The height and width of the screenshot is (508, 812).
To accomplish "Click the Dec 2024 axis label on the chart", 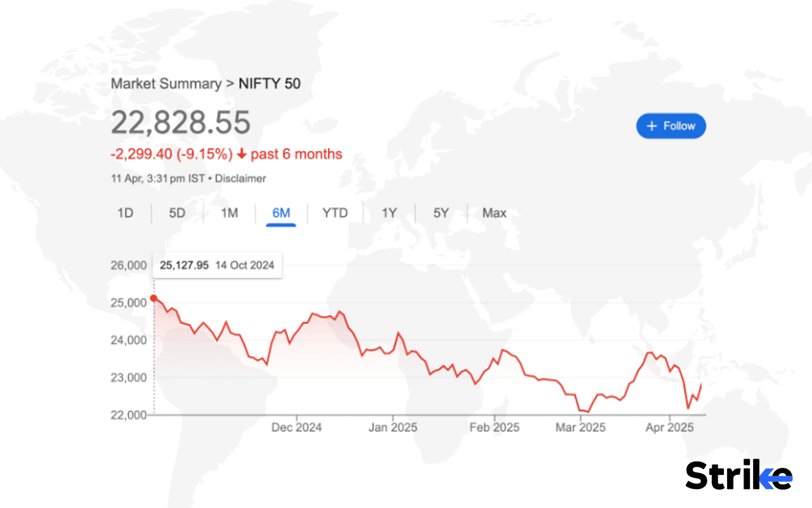I will [x=296, y=427].
